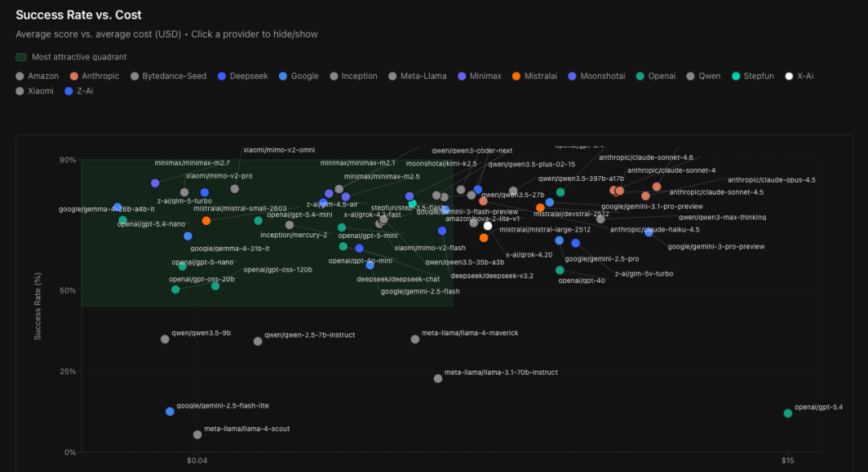Click meta-llama/llama-3.1-70b-instruct point

(x=438, y=379)
